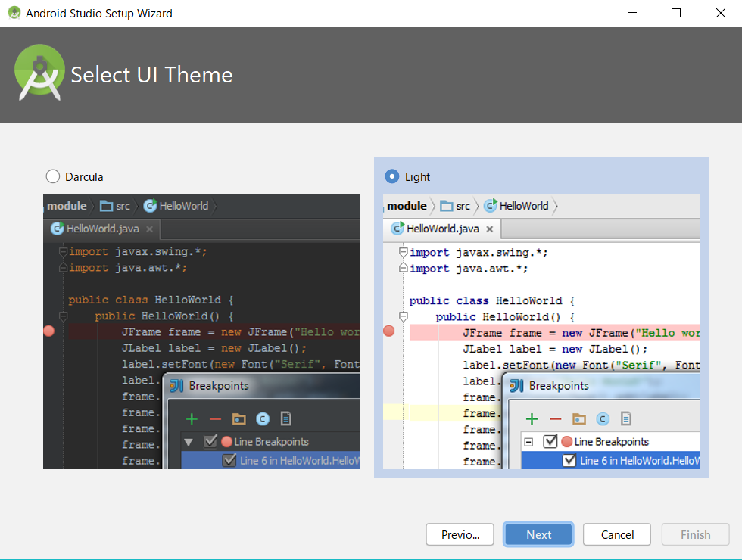Click the red breakpoint dot in Light preview
The image size is (742, 560).
coord(389,331)
